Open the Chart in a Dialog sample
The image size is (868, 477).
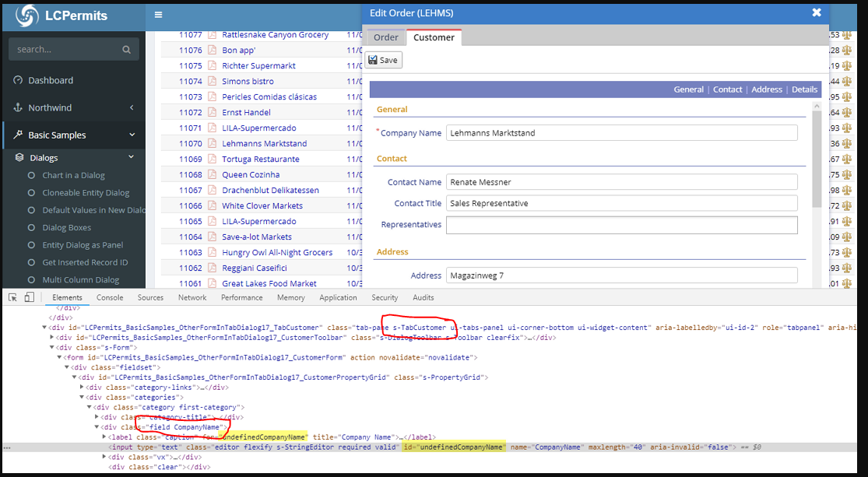coord(74,175)
